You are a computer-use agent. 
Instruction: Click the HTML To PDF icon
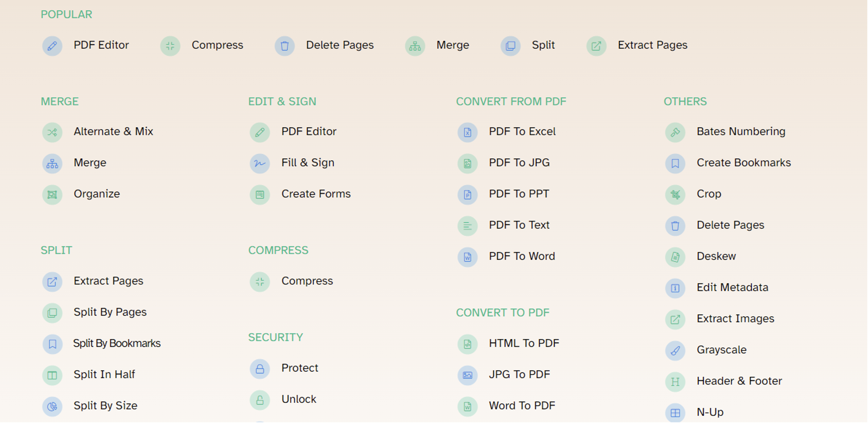(467, 344)
